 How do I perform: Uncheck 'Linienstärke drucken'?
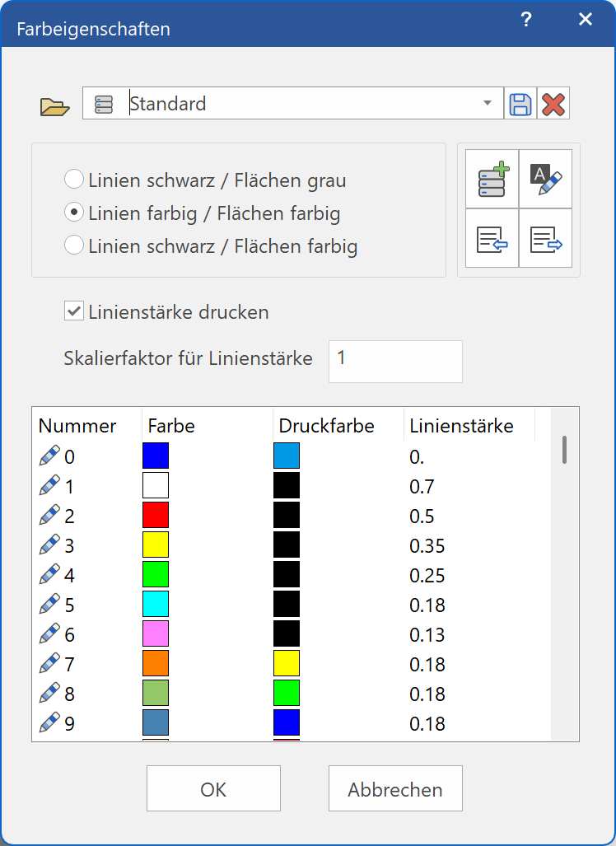74,311
